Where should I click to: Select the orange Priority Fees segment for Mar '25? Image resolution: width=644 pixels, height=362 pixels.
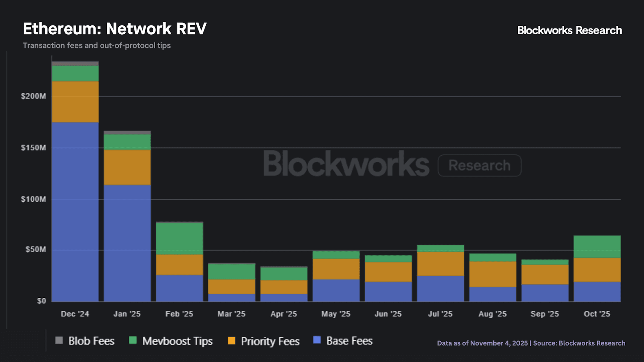point(232,287)
